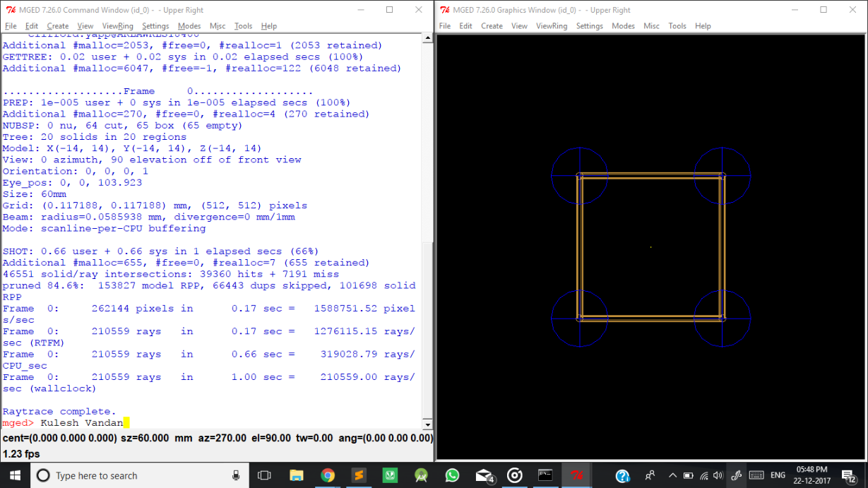868x488 pixels.
Task: Open Misc menu in Command Window
Action: click(x=218, y=26)
